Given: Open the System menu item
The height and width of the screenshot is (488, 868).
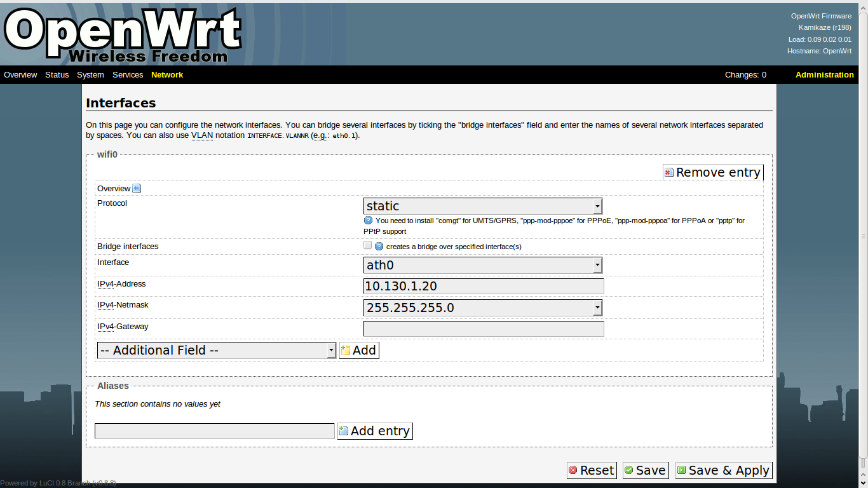Looking at the screenshot, I should click(90, 75).
